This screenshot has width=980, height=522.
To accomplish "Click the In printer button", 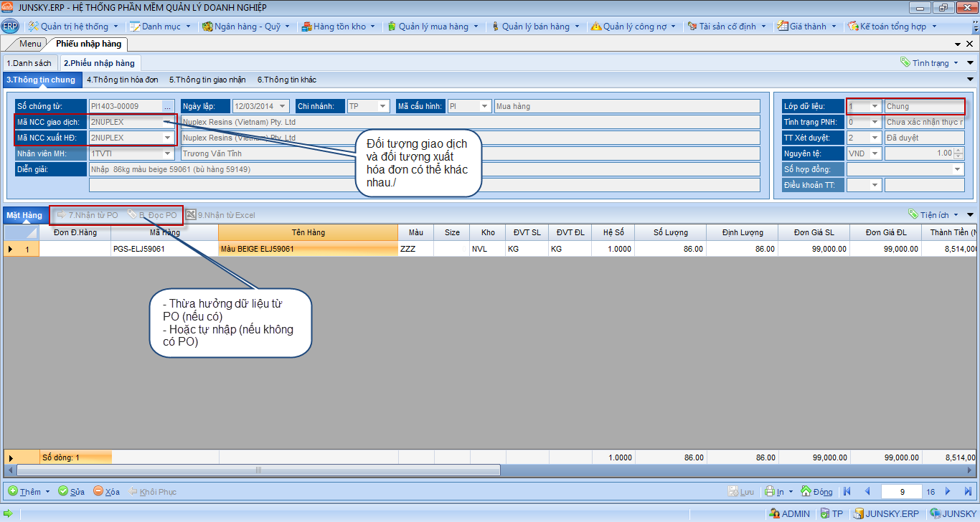I will [x=775, y=492].
